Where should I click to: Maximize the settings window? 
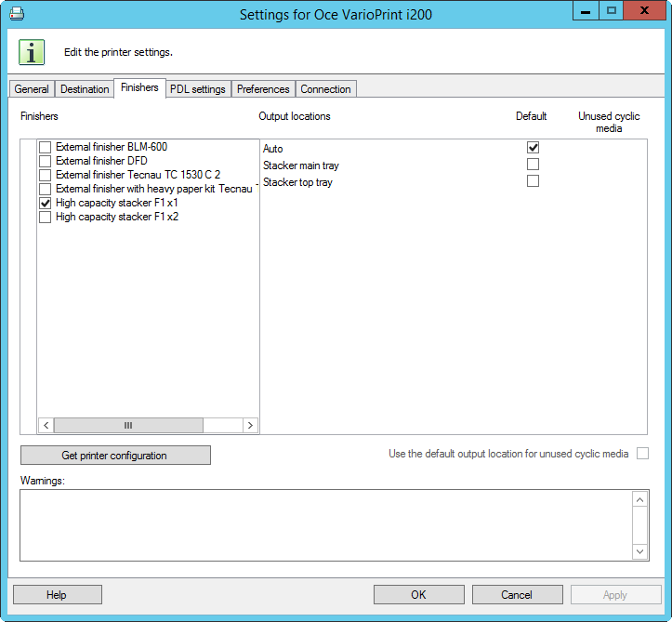[612, 11]
